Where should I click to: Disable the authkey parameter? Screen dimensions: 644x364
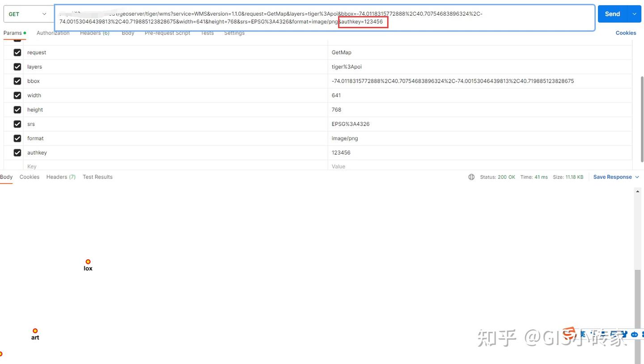17,152
